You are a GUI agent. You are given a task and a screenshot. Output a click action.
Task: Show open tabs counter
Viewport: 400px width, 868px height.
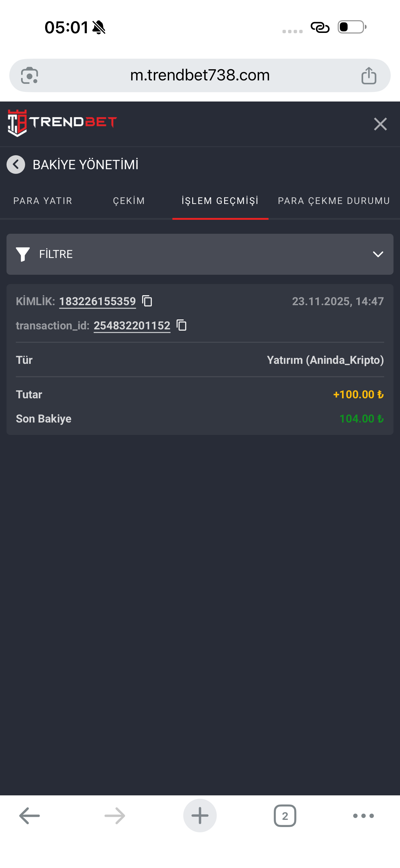285,816
